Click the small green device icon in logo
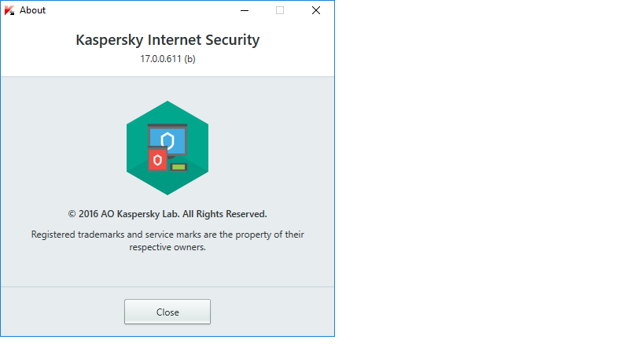 (178, 167)
